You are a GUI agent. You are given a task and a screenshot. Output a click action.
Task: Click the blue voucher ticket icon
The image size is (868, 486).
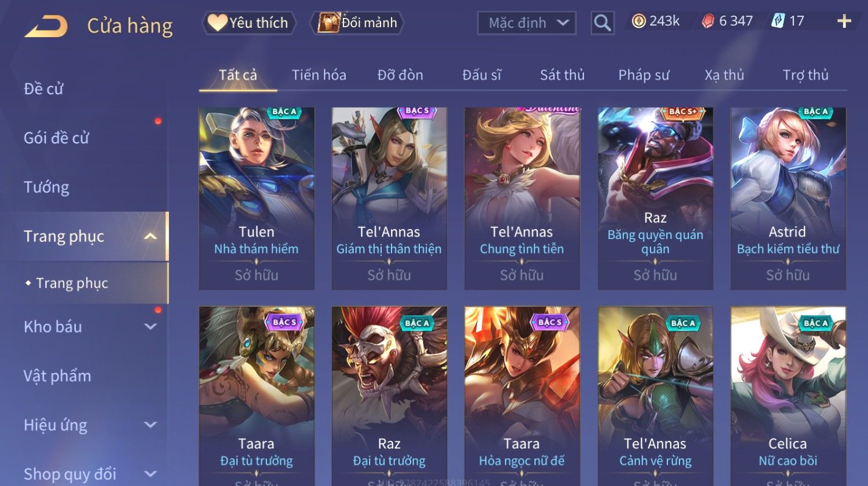tap(778, 21)
